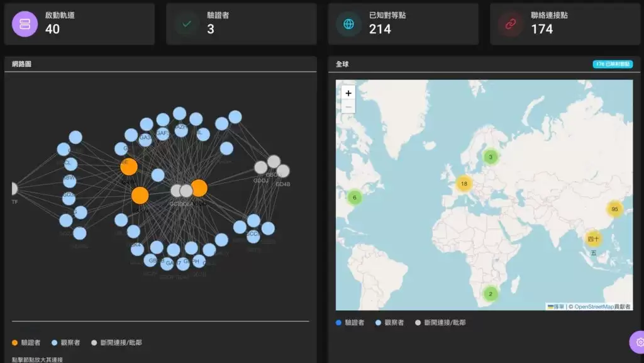
Task: Click the purple server icon beside 啟動軌道
Action: coord(25,24)
